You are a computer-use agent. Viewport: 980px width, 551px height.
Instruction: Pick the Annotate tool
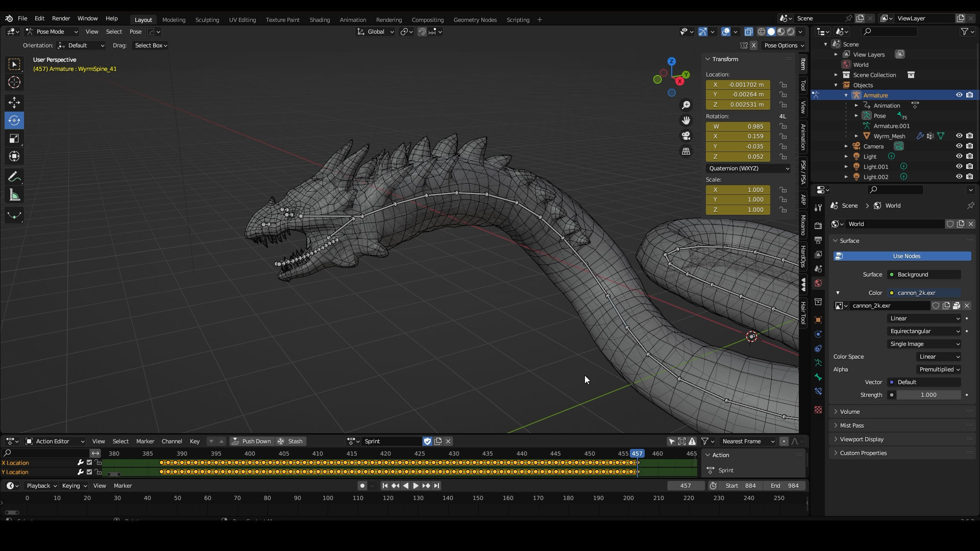pos(14,177)
